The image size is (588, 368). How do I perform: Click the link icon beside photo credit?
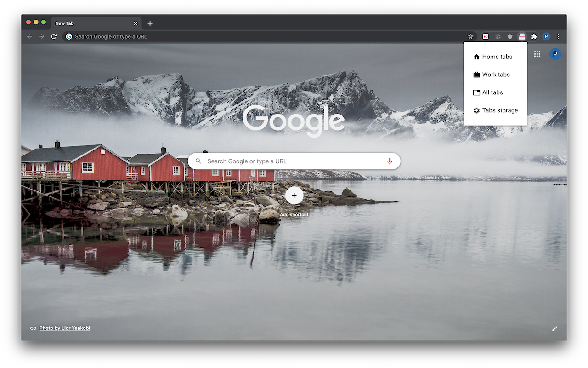[33, 328]
